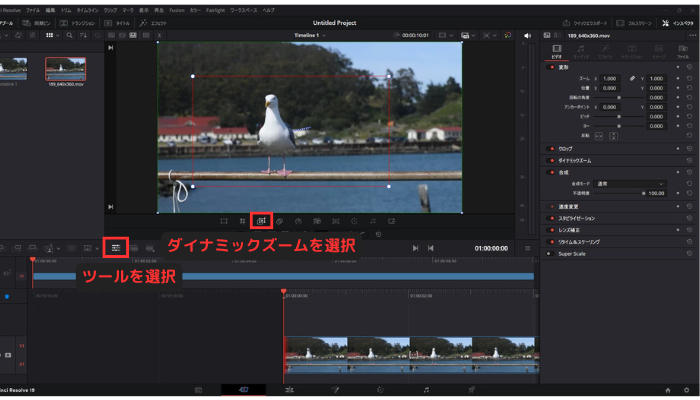This screenshot has width=700, height=400.
Task: Adjust the 不透明度 opacity slider
Action: [619, 193]
